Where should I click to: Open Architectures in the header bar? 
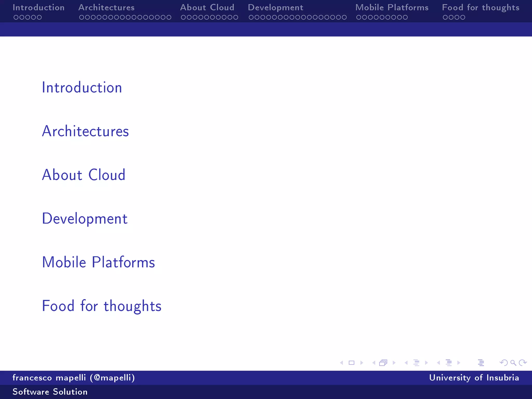[107, 8]
